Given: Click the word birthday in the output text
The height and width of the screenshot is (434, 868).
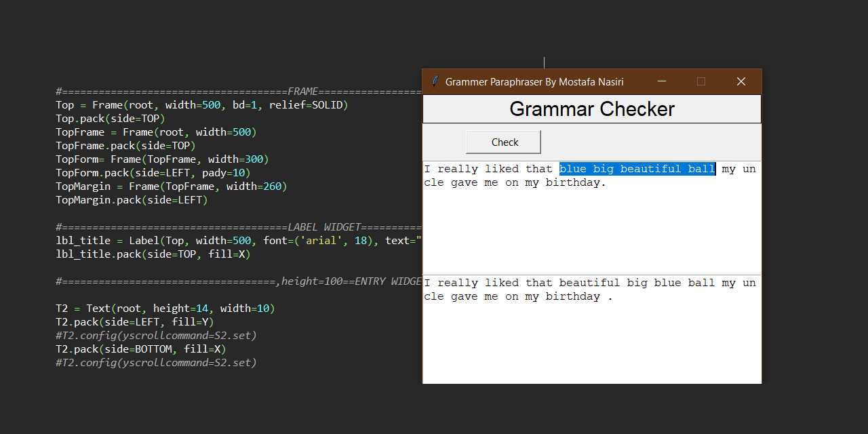Looking at the screenshot, I should [x=573, y=296].
